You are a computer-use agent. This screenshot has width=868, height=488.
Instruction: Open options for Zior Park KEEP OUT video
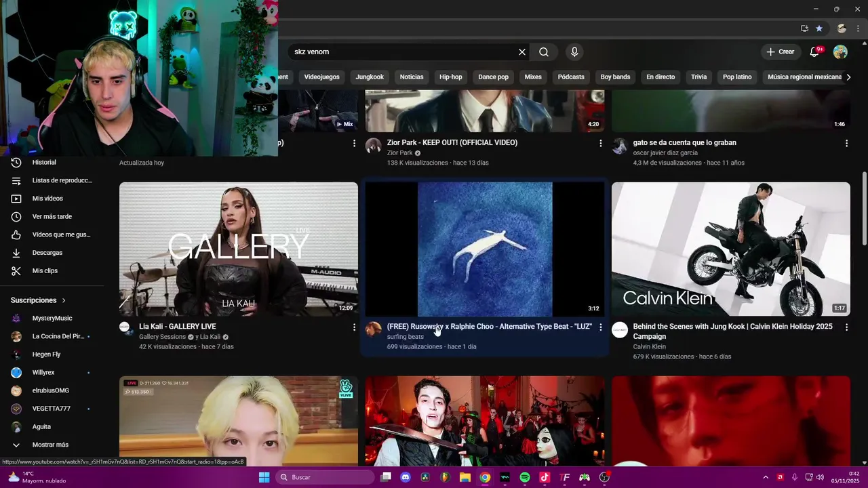(600, 143)
